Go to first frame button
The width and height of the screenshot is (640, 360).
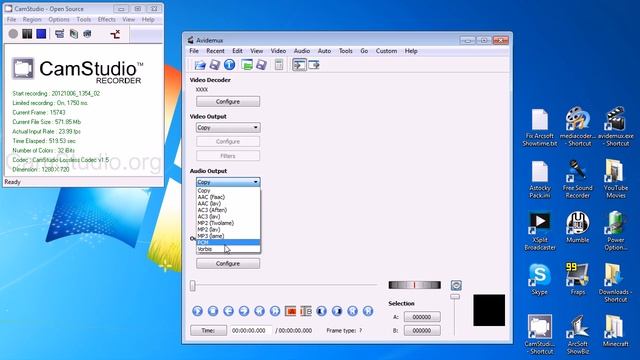pyautogui.click(x=353, y=311)
